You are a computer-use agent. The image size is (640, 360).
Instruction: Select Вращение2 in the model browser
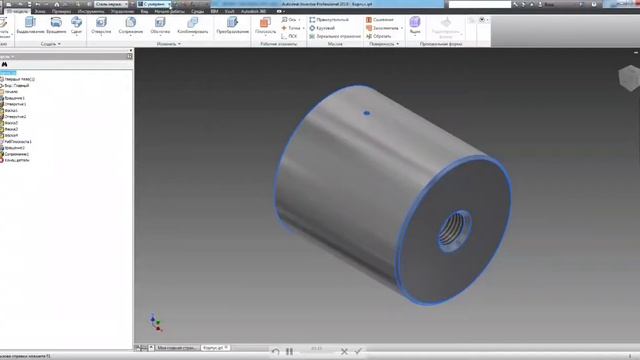point(14,148)
